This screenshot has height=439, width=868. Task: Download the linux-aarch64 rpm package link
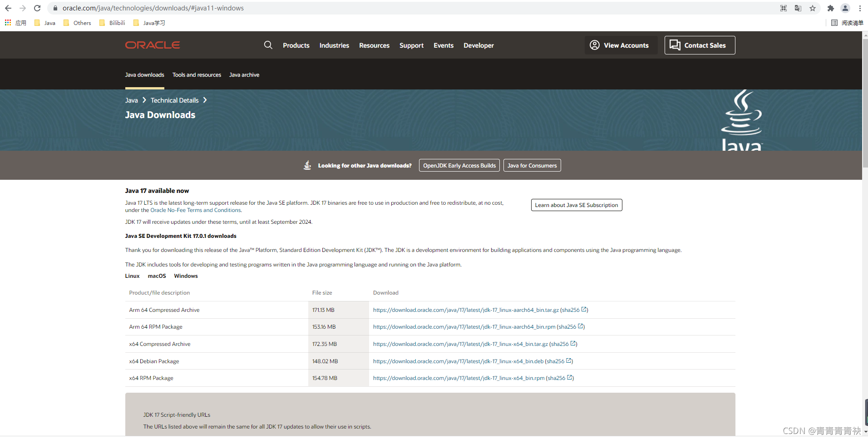click(464, 327)
